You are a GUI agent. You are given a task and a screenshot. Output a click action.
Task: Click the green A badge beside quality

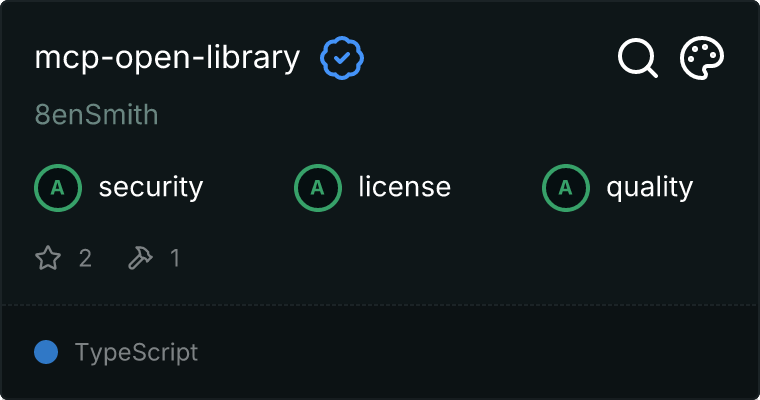point(566,188)
